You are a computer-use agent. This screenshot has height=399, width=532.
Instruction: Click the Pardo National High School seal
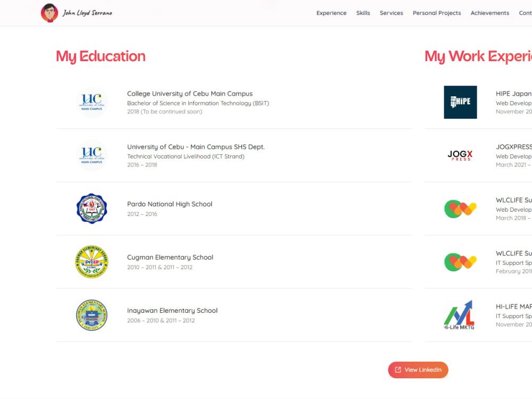pyautogui.click(x=92, y=209)
